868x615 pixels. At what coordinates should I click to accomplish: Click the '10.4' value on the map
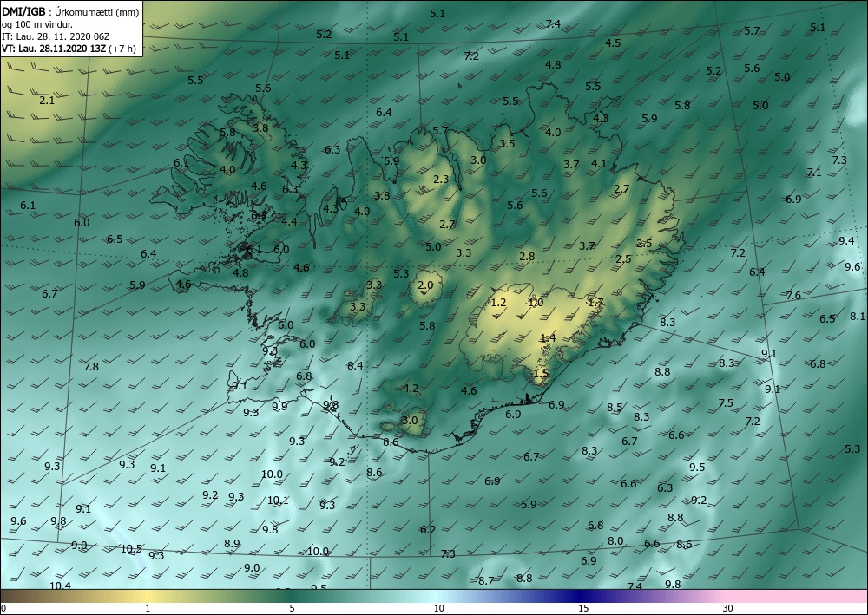(60, 586)
